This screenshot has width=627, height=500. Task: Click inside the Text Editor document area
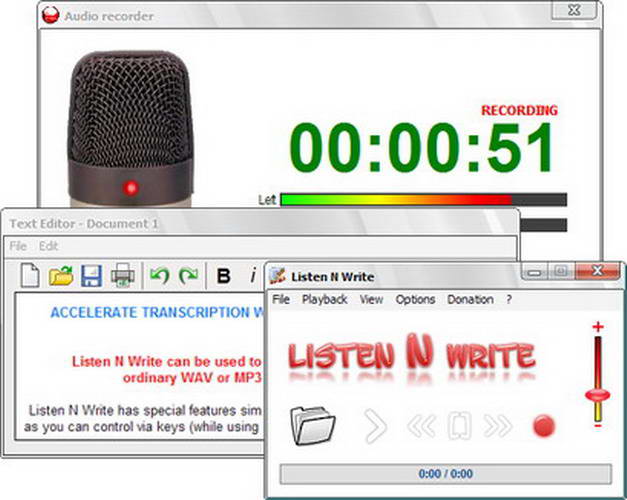click(140, 366)
